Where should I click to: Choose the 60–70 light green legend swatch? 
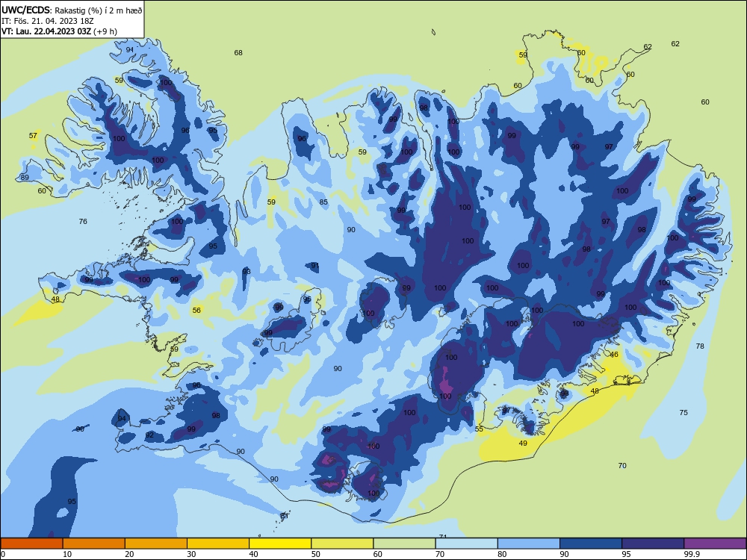[404, 544]
